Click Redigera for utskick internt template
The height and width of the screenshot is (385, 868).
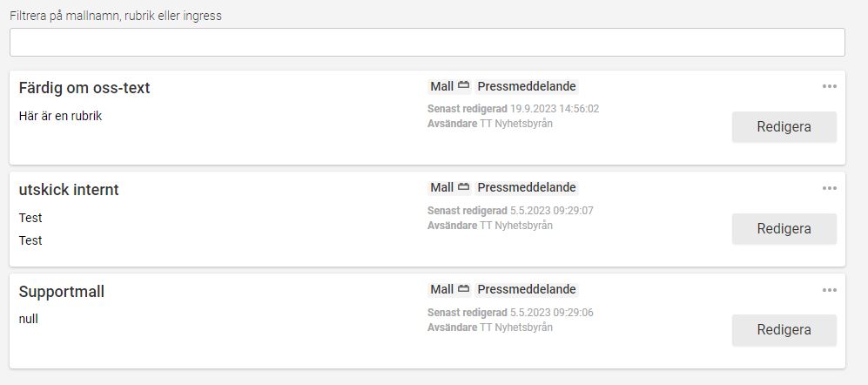point(784,229)
